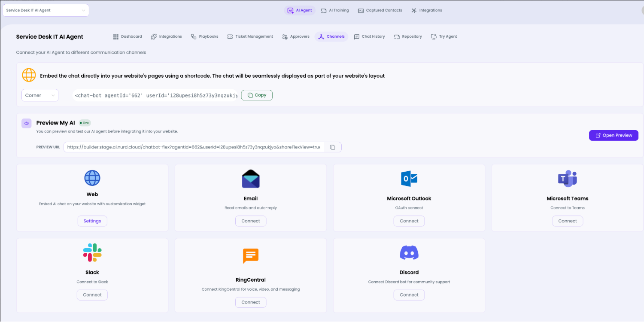The height and width of the screenshot is (322, 644).
Task: Click the AI Training icon
Action: pos(324,10)
